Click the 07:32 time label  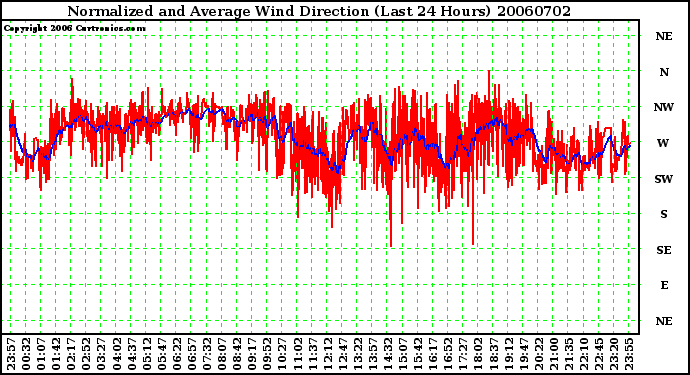coord(207,354)
